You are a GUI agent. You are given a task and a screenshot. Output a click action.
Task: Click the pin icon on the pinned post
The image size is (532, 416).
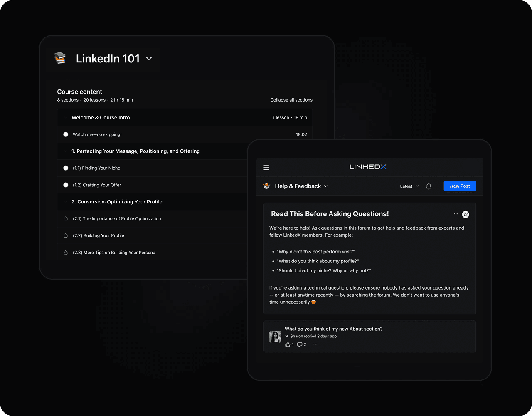point(465,214)
